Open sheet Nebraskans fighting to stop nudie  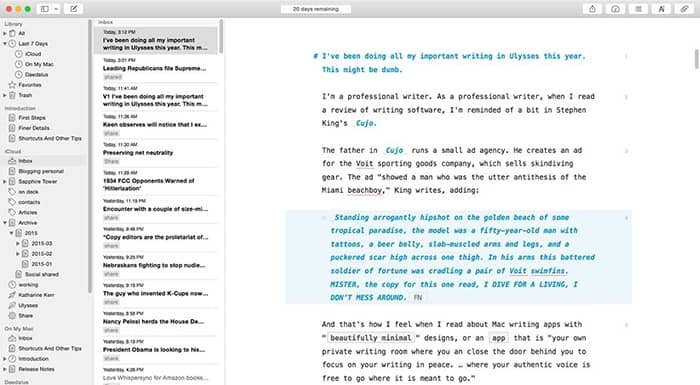156,266
